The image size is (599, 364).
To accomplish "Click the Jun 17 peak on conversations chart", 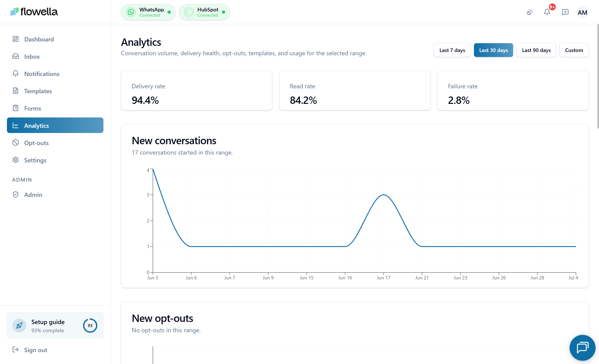I will tap(384, 195).
